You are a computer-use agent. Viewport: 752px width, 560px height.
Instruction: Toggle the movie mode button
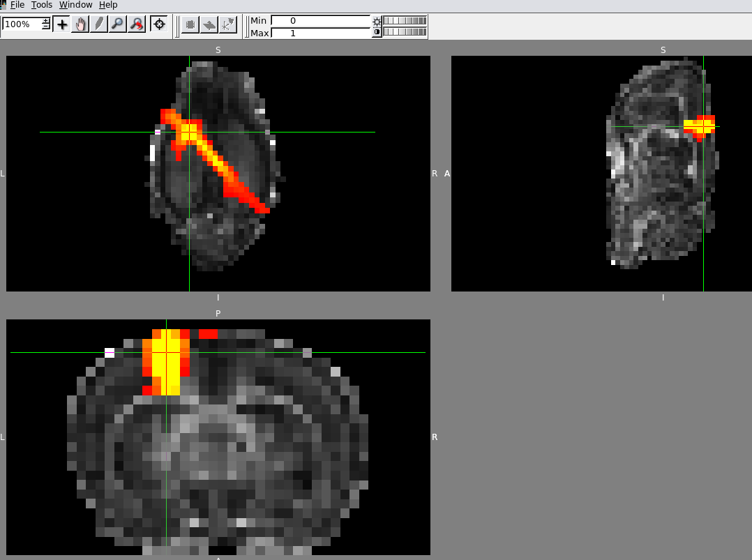(190, 25)
